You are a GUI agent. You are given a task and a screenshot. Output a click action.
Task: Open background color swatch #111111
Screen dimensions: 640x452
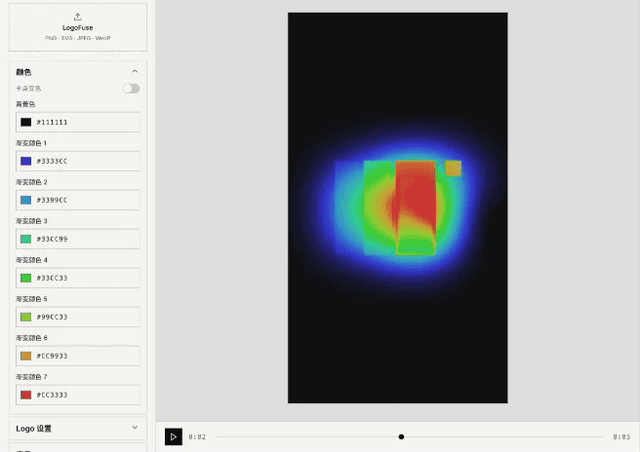(26, 122)
